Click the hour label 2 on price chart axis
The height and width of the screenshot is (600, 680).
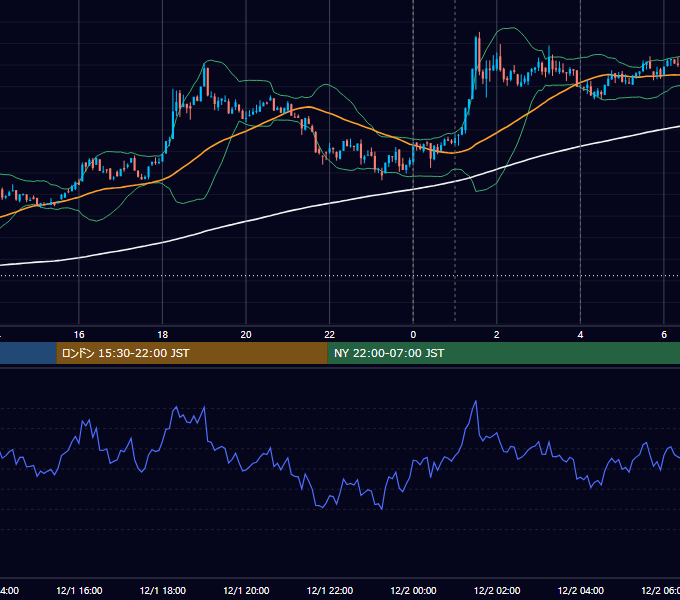click(x=497, y=335)
